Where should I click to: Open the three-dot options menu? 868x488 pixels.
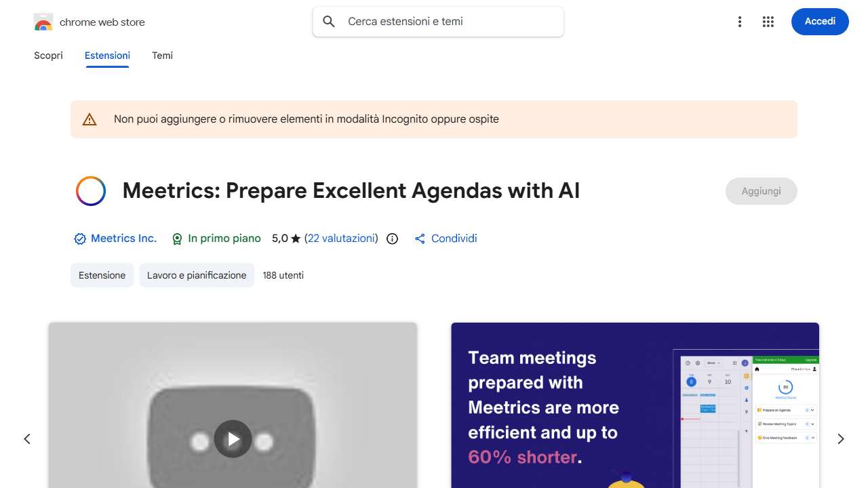740,22
